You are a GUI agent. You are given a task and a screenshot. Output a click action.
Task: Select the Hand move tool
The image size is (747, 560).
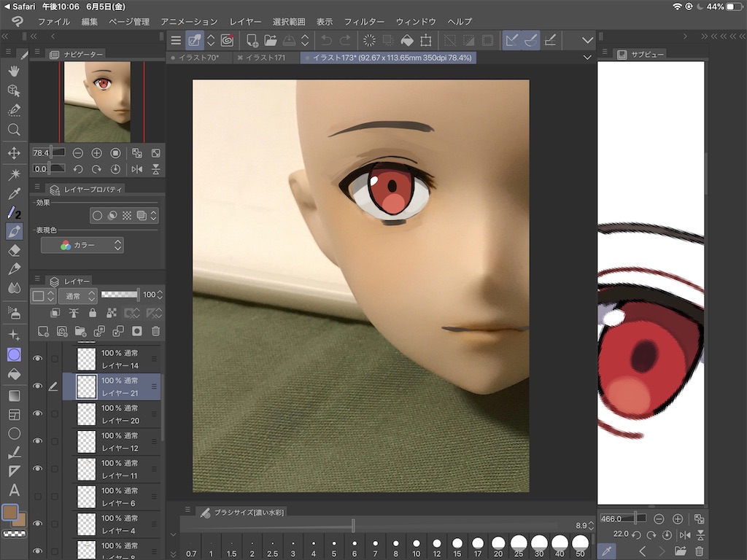(x=15, y=71)
